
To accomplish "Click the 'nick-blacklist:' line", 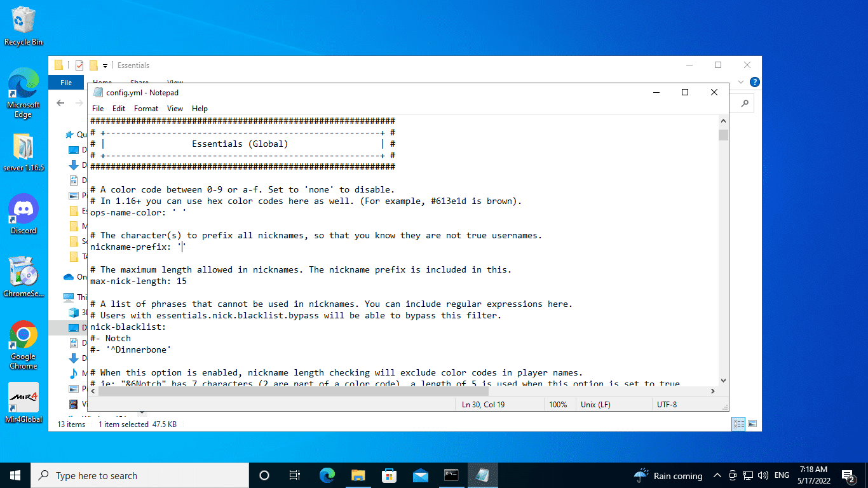I will click(128, 327).
